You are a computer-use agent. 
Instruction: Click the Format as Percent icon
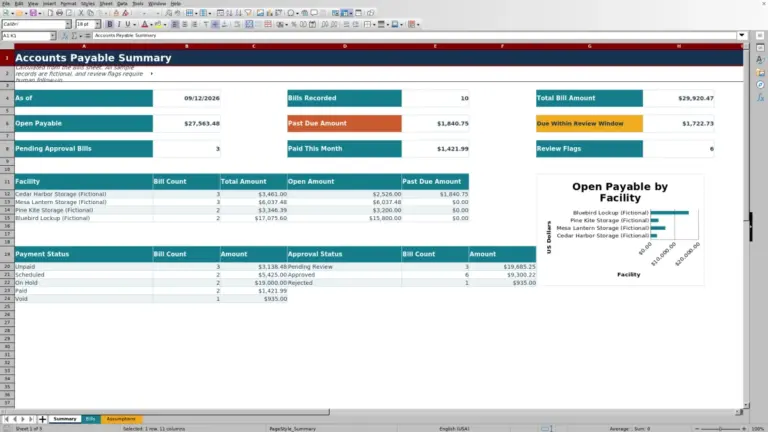coord(294,24)
